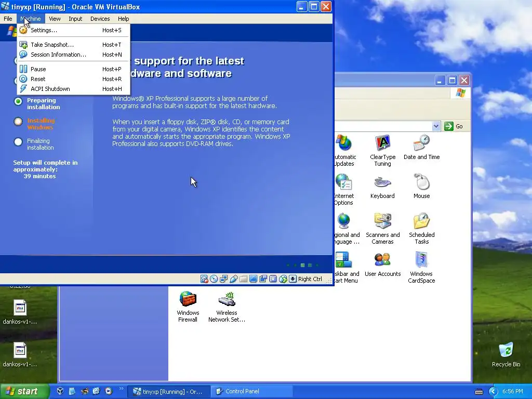Open the File menu in VirtualBox
Image resolution: width=532 pixels, height=399 pixels.
coord(8,19)
